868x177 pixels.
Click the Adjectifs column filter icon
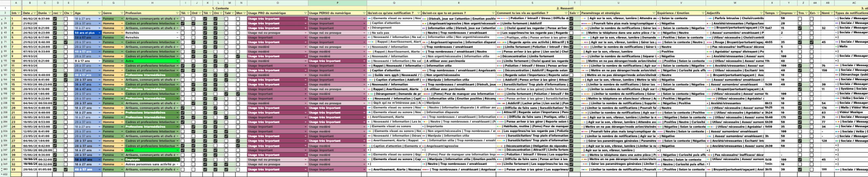[x=761, y=13]
